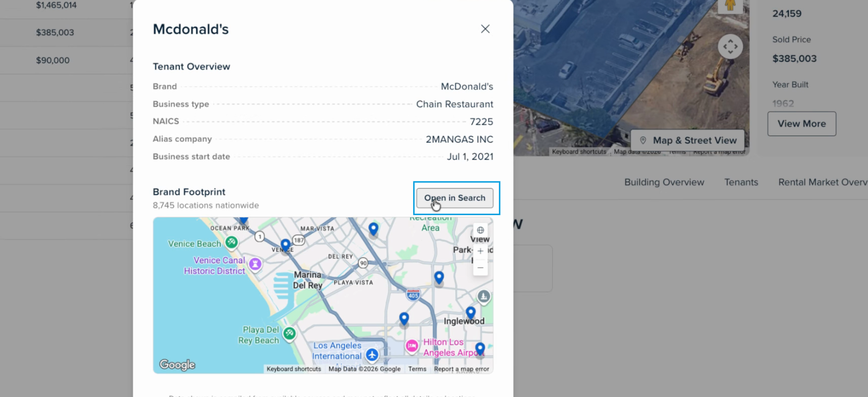Switch to the Building Overview tab
Viewport: 868px width, 397px height.
click(x=664, y=182)
